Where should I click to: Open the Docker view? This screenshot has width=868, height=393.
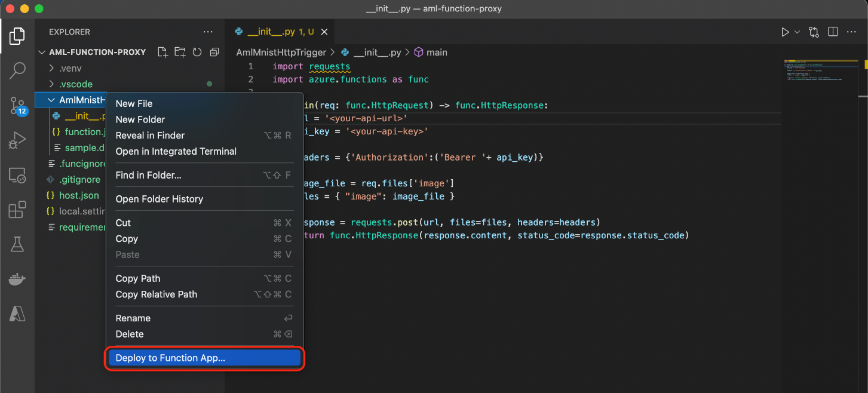pos(17,278)
